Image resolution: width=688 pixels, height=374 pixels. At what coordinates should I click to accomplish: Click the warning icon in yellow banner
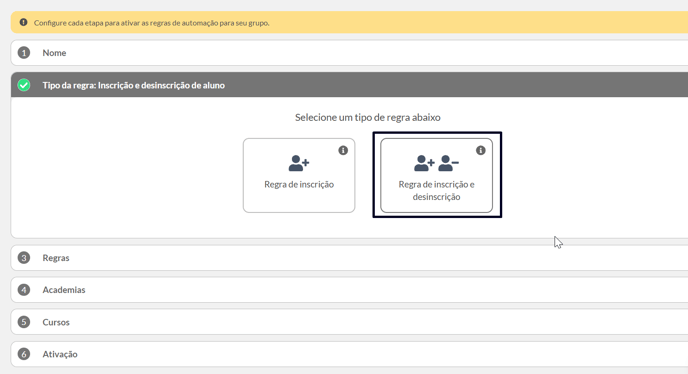(x=24, y=22)
